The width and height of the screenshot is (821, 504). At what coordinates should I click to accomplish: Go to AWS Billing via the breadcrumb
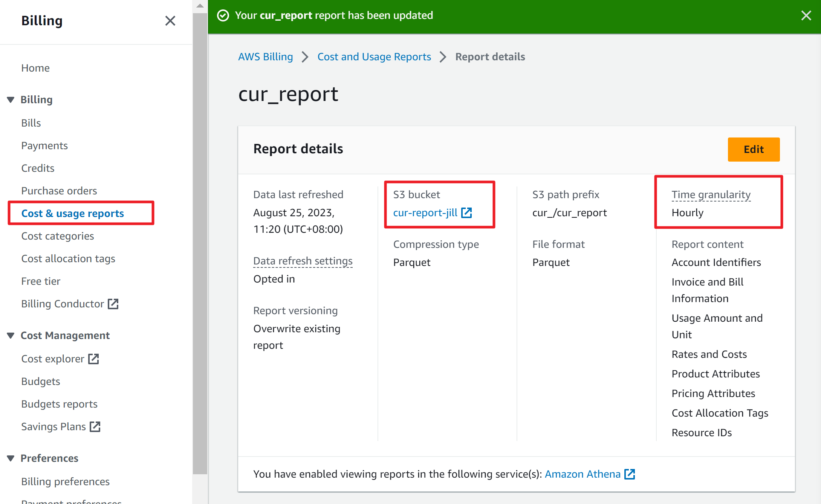265,57
